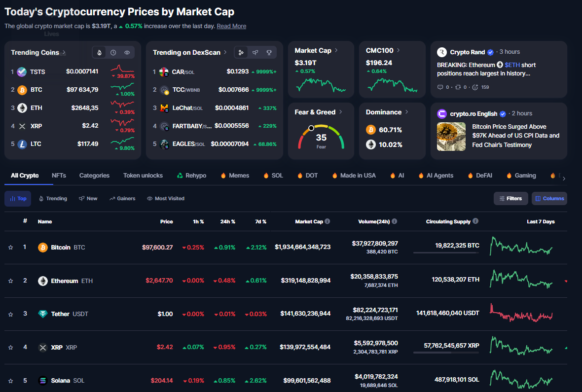The width and height of the screenshot is (582, 392).
Task: Click the comment icon on Crypto Rand post
Action: point(440,87)
